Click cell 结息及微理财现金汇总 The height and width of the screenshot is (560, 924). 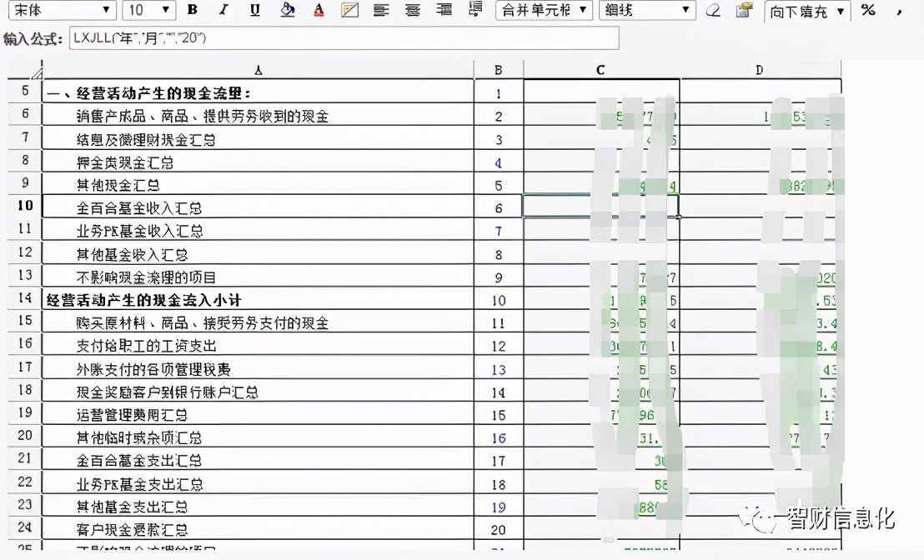pos(259,139)
